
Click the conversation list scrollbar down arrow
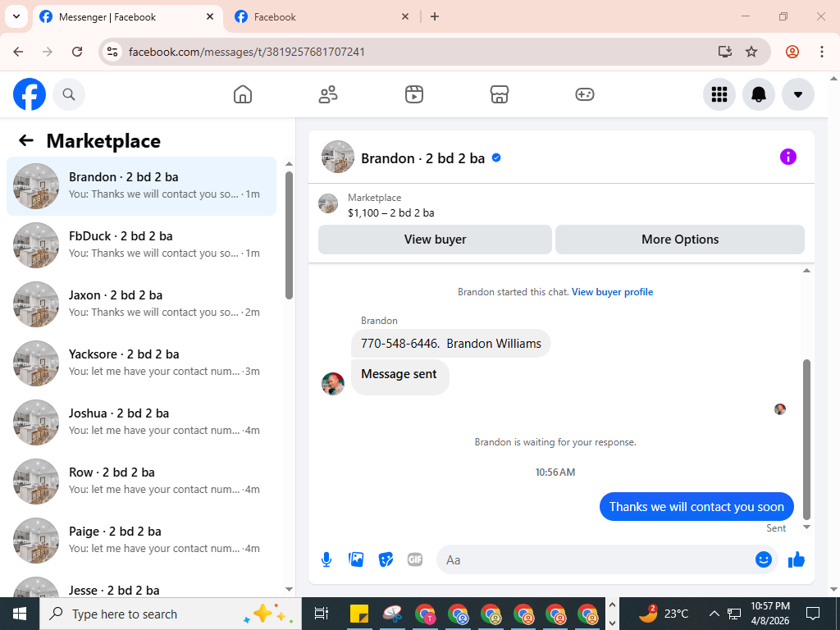[x=290, y=589]
